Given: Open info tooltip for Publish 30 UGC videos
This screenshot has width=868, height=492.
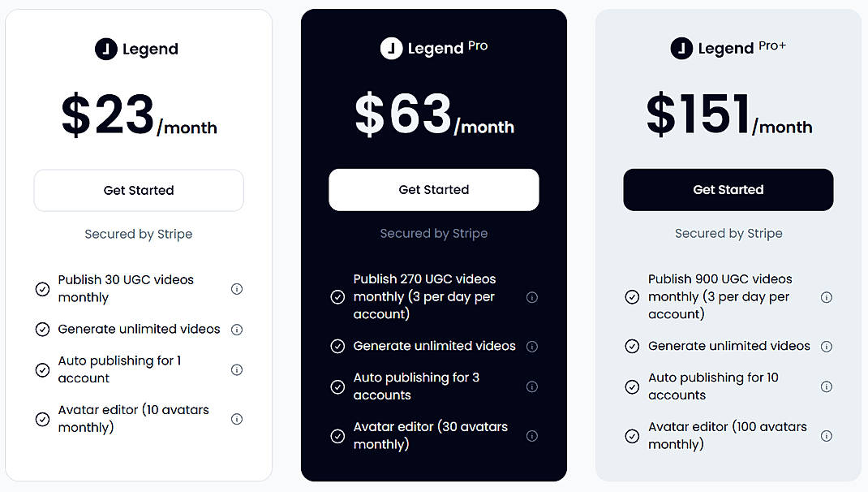Looking at the screenshot, I should [x=236, y=289].
